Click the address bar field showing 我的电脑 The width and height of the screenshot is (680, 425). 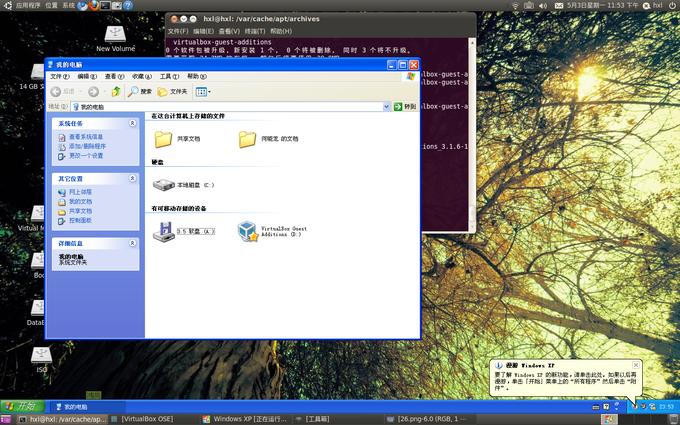(230, 107)
